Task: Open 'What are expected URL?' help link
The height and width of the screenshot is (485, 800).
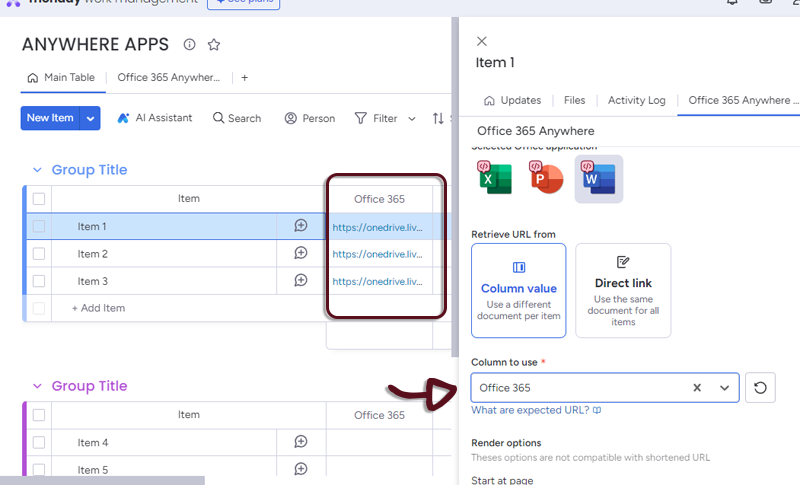Action: pyautogui.click(x=536, y=410)
